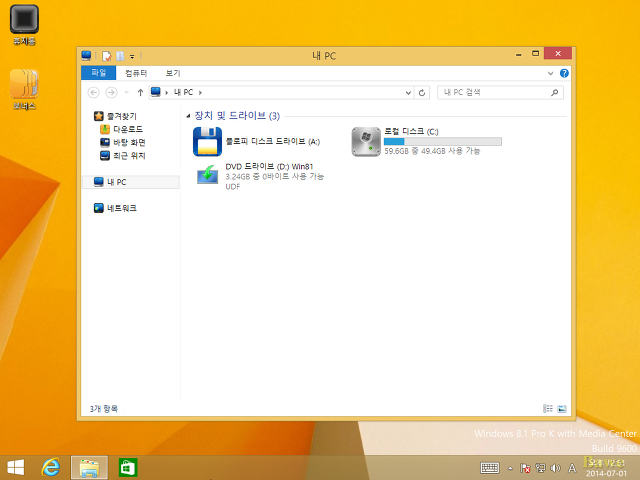
Task: Select 내 PC in navigation pane
Action: [131, 182]
